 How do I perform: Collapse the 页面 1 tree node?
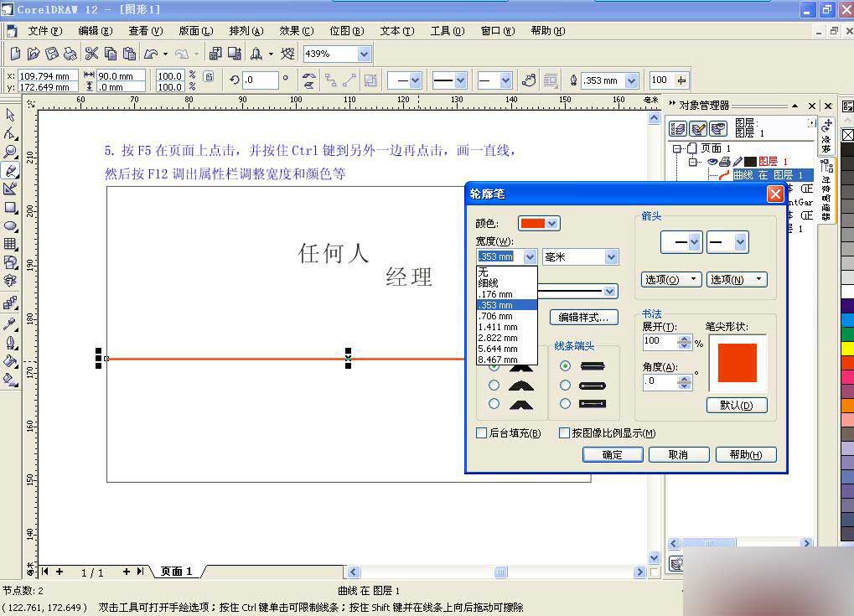pos(676,148)
